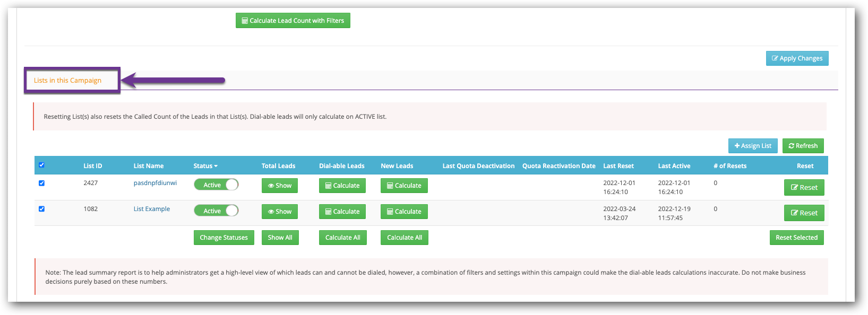Screen dimensions: 868x315
Task: Reset the List Example row
Action: pyautogui.click(x=804, y=213)
